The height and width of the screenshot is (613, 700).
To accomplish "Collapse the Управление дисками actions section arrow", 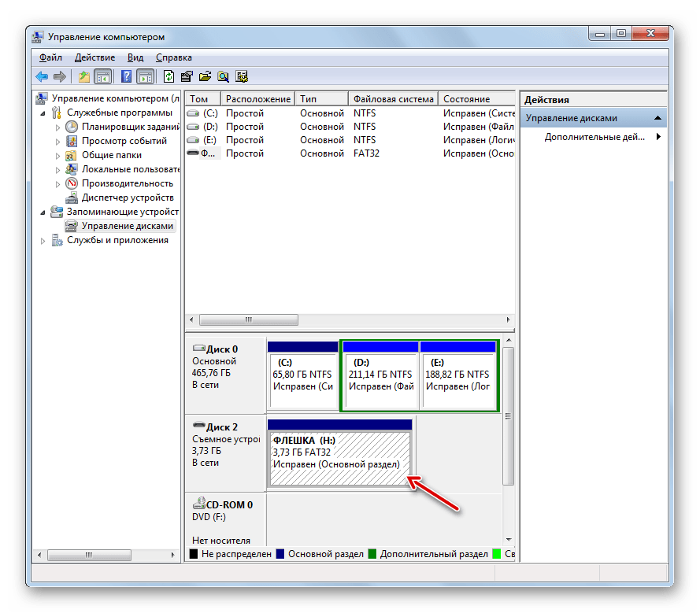I will (657, 118).
